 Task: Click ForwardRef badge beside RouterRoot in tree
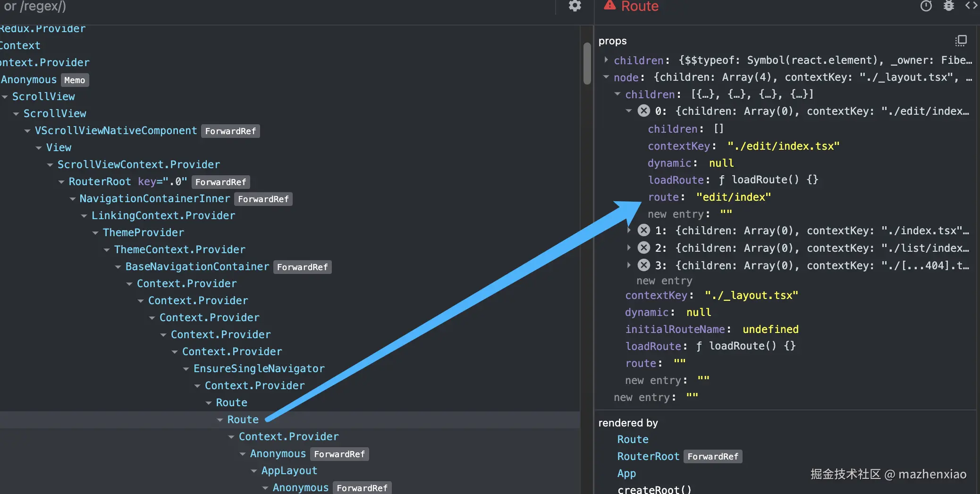pyautogui.click(x=220, y=182)
